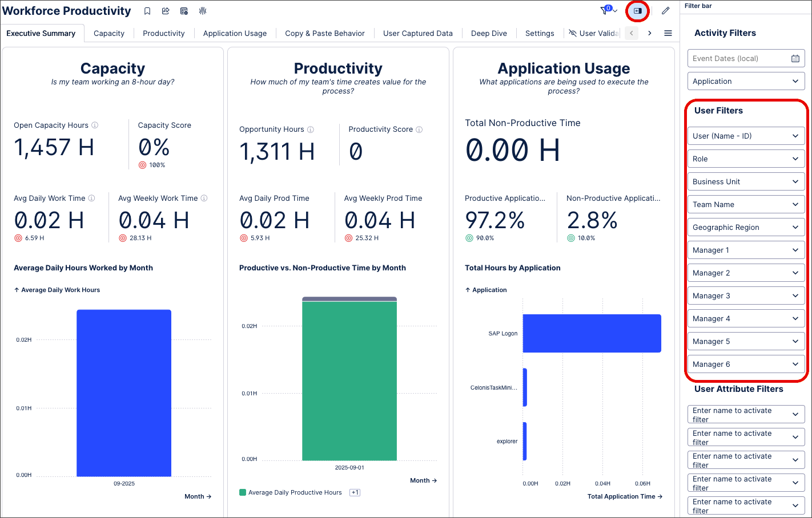Open the hamburger menu right of tabs
Screen dimensions: 812x518
coord(668,33)
